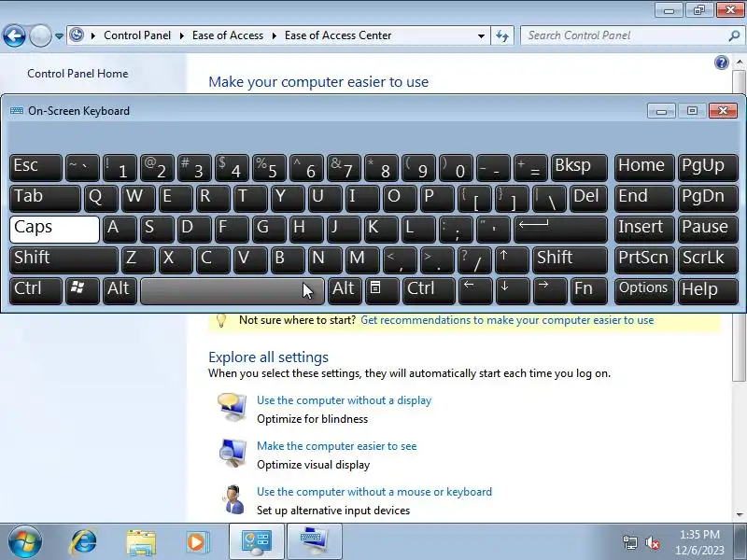This screenshot has width=747, height=560.
Task: Click the 5 percent key
Action: [x=269, y=168]
